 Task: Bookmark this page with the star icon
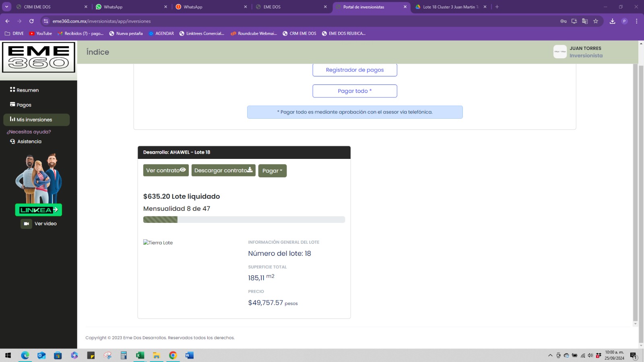[x=596, y=21]
